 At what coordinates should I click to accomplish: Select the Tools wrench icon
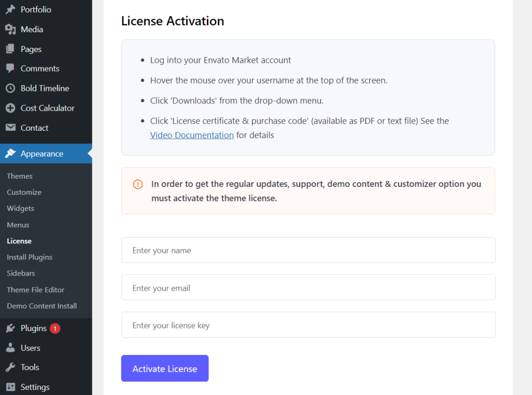[11, 367]
